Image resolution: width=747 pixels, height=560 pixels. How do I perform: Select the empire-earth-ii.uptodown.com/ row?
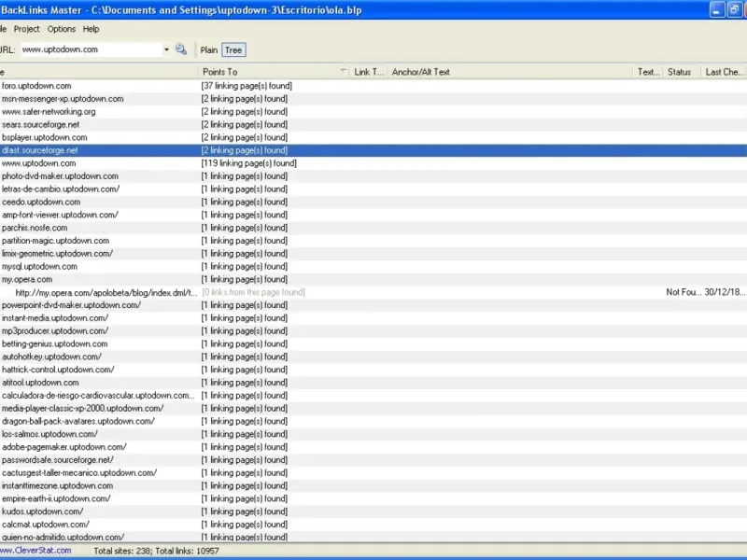click(373, 498)
